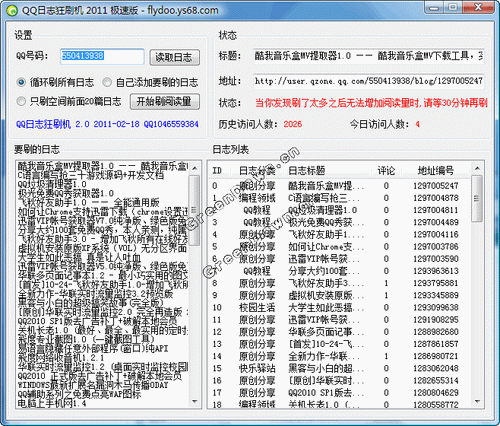Click the QQ app icon in title bar

coord(13,11)
